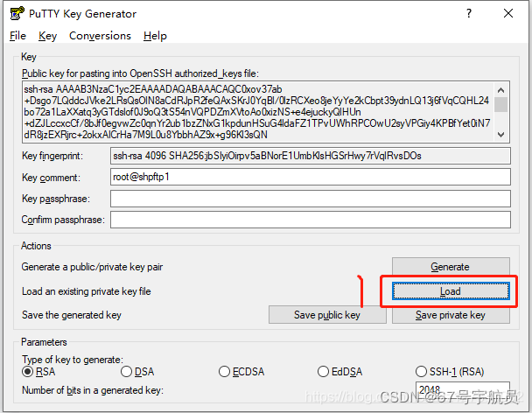Image resolution: width=532 pixels, height=413 pixels.
Task: Click the Generate button
Action: (x=451, y=267)
